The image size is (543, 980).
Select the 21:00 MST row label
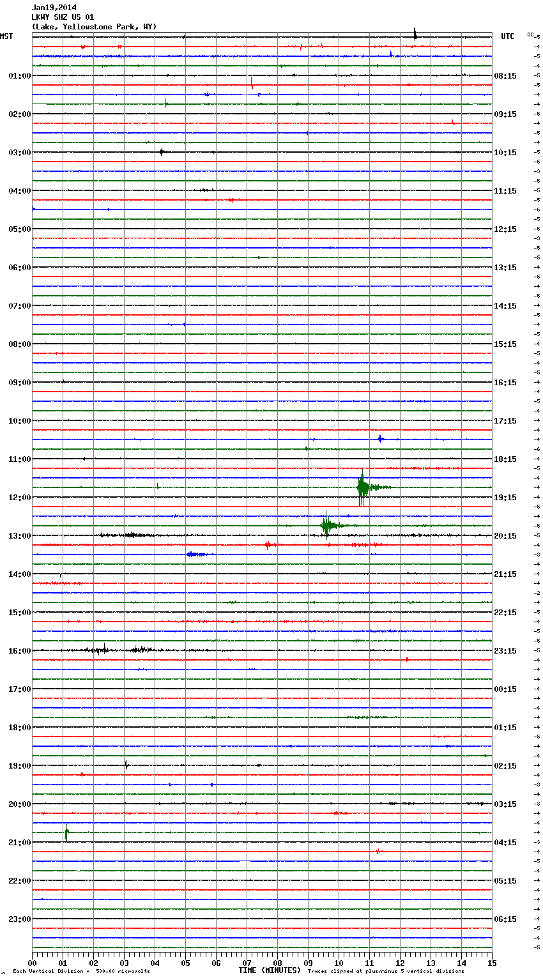[x=19, y=843]
